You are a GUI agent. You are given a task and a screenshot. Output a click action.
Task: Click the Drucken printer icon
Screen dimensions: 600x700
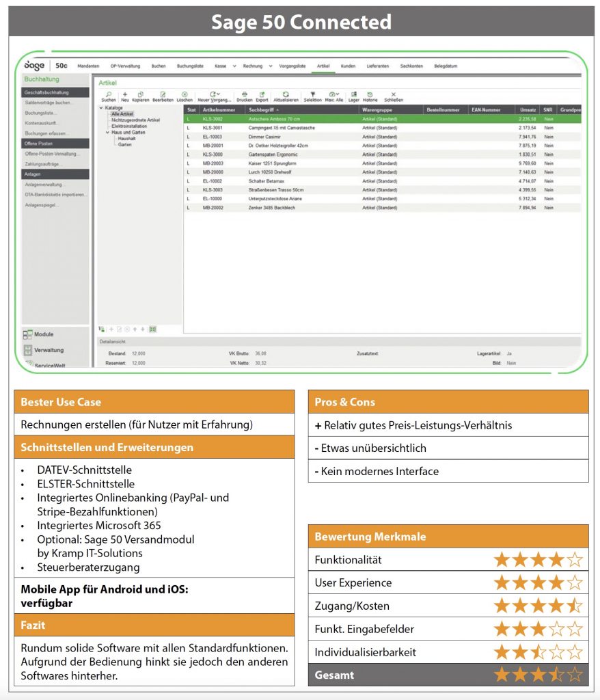[244, 94]
